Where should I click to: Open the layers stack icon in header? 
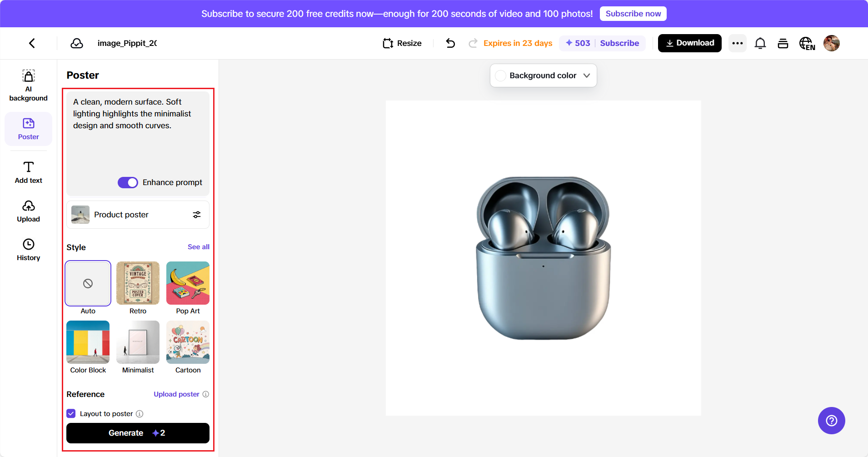click(783, 43)
